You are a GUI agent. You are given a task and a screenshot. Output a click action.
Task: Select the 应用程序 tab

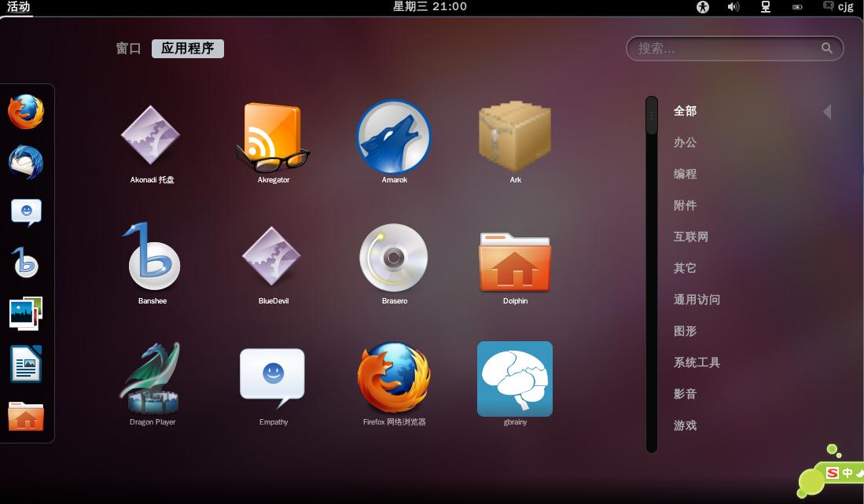click(x=188, y=49)
